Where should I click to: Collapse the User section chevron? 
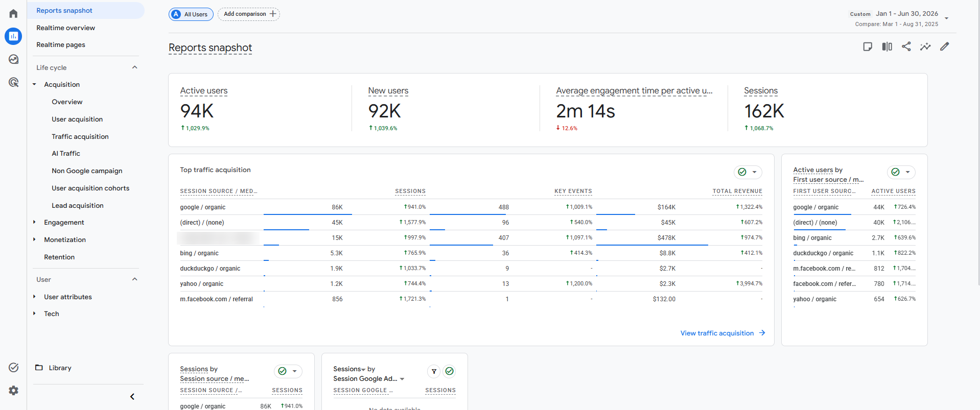pos(135,279)
